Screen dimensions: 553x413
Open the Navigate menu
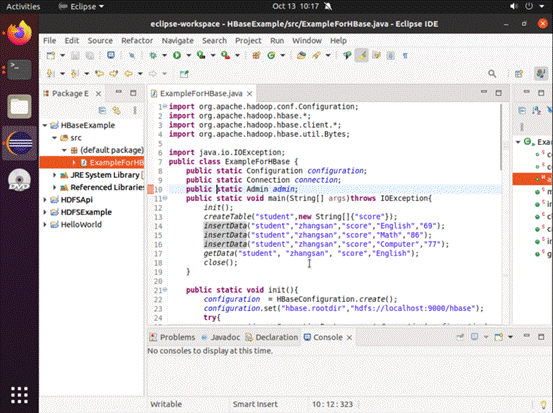[177, 41]
